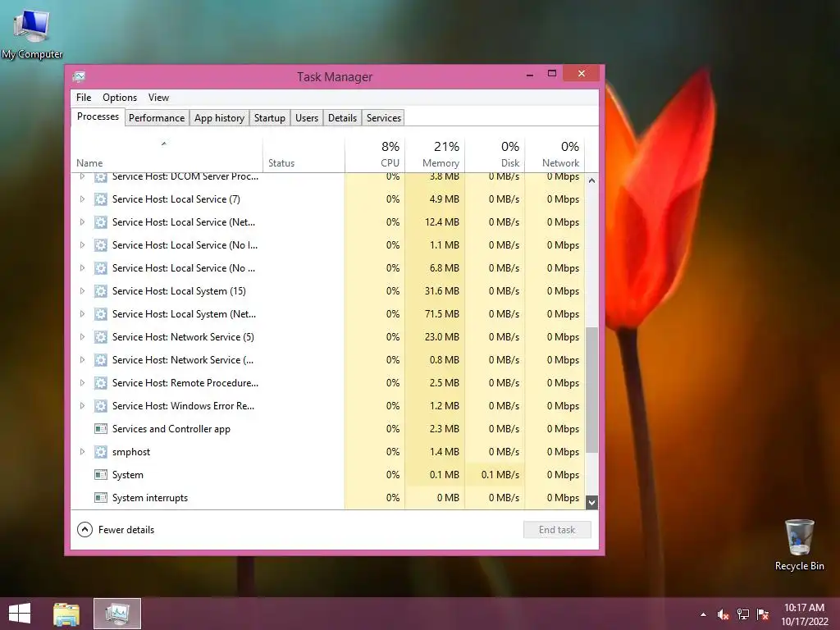This screenshot has width=840, height=630.
Task: Click the System process icon
Action: pyautogui.click(x=101, y=475)
